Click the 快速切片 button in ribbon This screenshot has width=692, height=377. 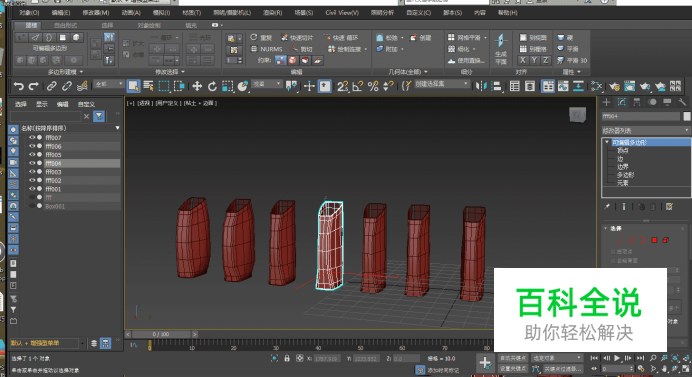click(x=297, y=38)
